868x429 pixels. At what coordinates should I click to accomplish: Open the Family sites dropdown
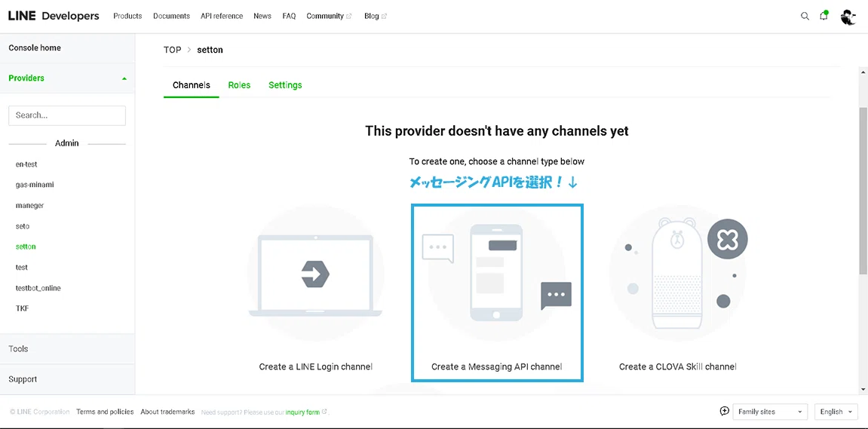point(770,412)
